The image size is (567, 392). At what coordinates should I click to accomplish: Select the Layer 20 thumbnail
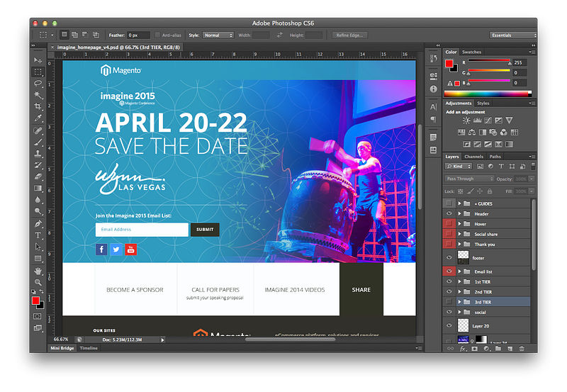464,325
